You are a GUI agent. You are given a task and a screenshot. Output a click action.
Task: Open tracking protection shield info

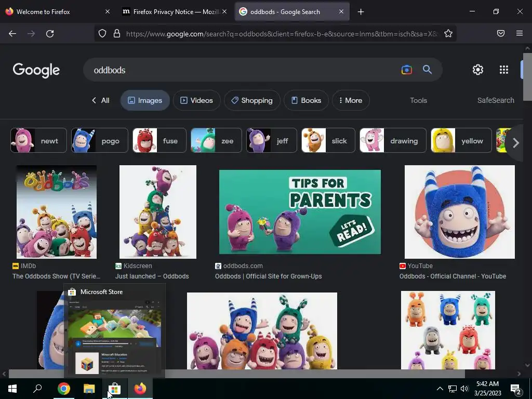click(x=102, y=34)
